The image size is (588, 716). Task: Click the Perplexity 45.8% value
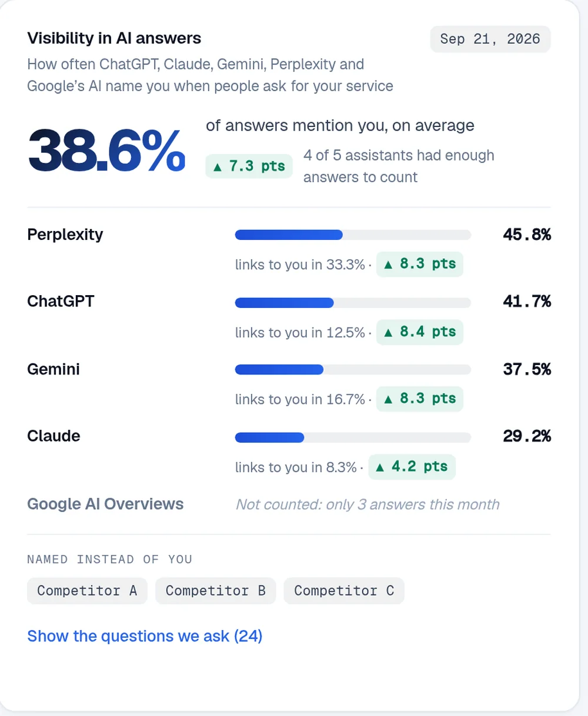tap(527, 235)
